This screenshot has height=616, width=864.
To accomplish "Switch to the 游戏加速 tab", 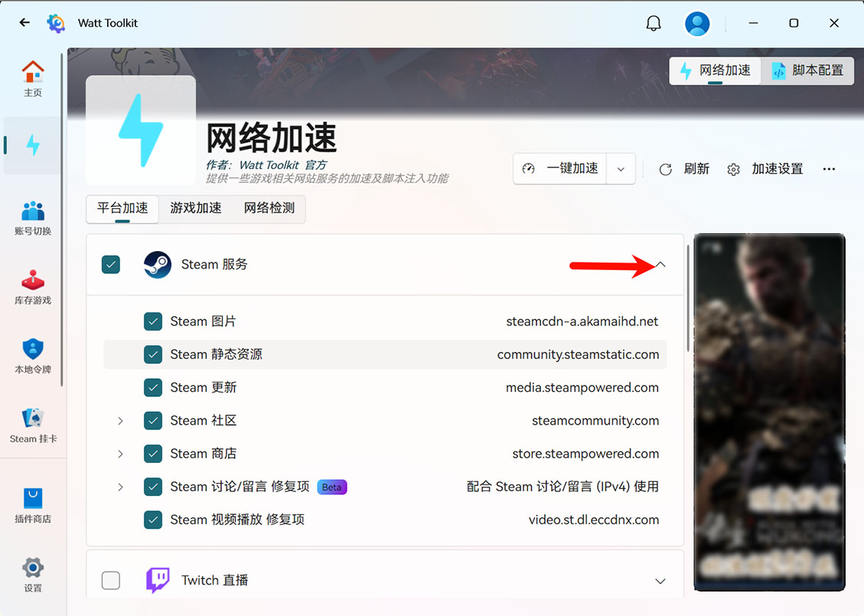I will point(195,207).
